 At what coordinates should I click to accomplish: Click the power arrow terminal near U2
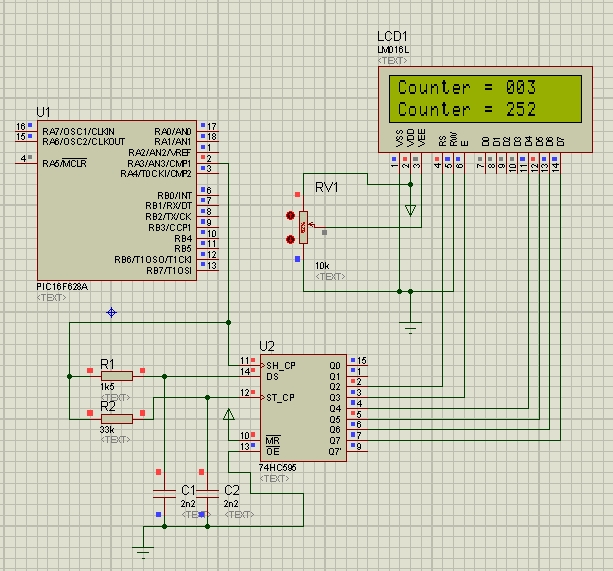(229, 414)
